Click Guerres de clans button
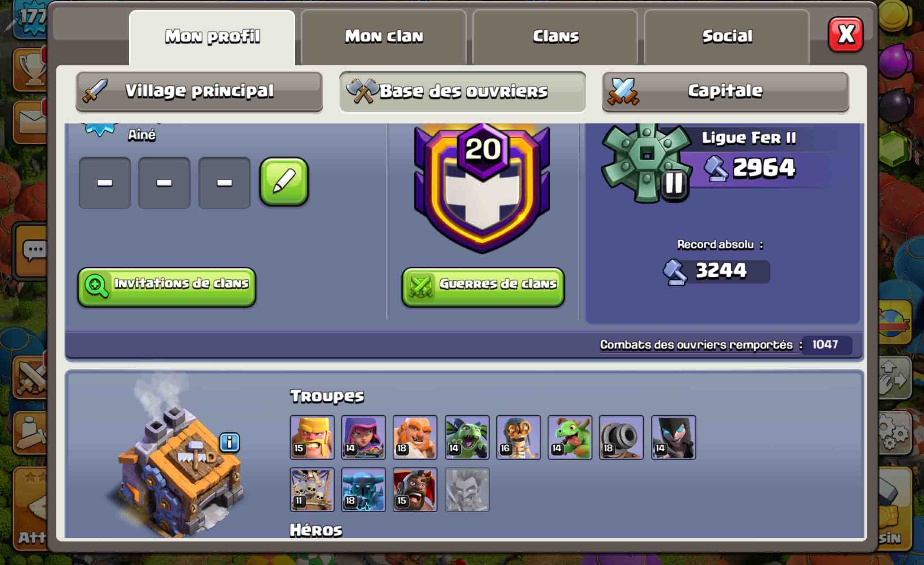Image resolution: width=924 pixels, height=565 pixels. 483,287
